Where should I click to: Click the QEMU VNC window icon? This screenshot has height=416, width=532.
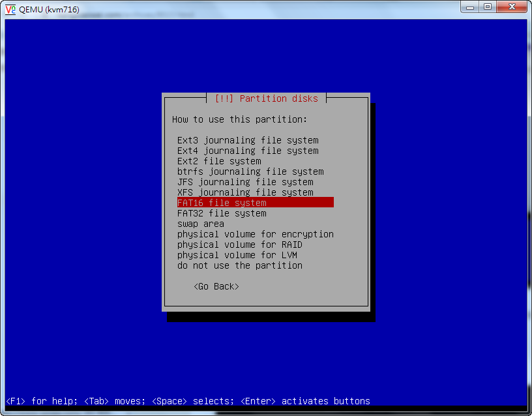(10, 10)
